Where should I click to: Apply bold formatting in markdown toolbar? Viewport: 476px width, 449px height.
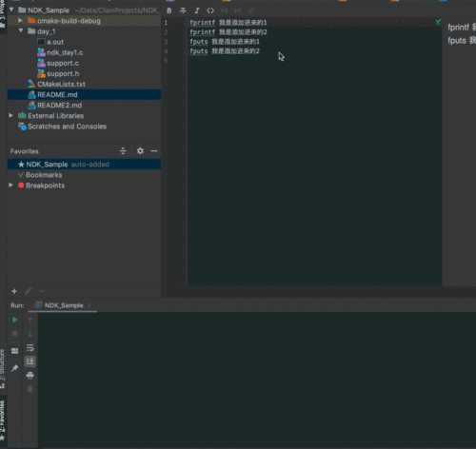coord(169,10)
